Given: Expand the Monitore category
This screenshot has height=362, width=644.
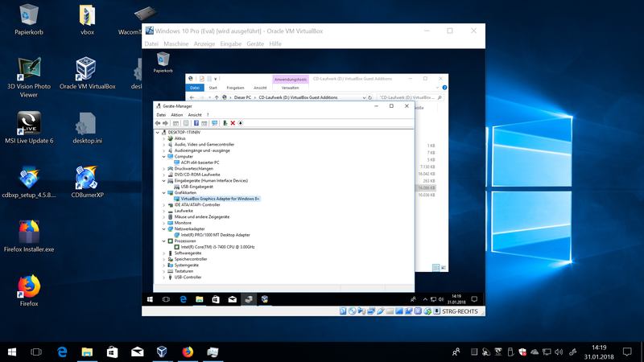Looking at the screenshot, I should click(x=164, y=223).
